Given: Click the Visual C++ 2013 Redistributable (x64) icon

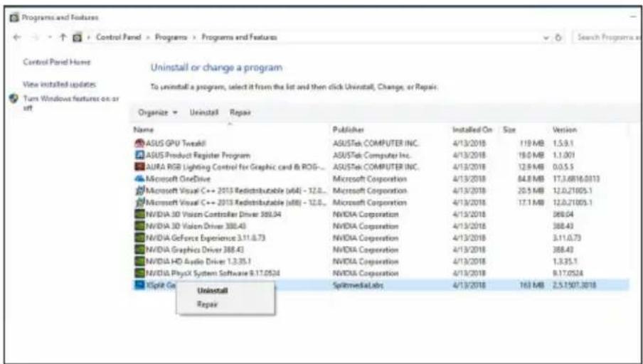Looking at the screenshot, I should tap(140, 191).
